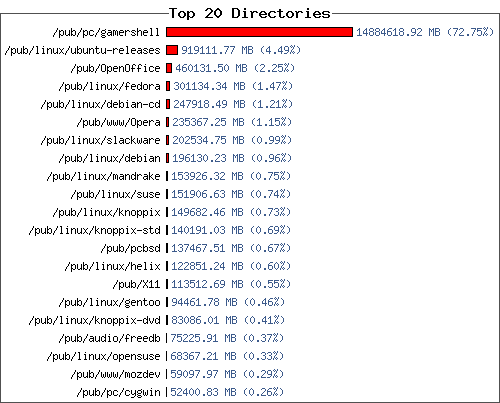Click the /pub/linux/fedora directory label
Screen dimensions: 500x403
click(109, 87)
